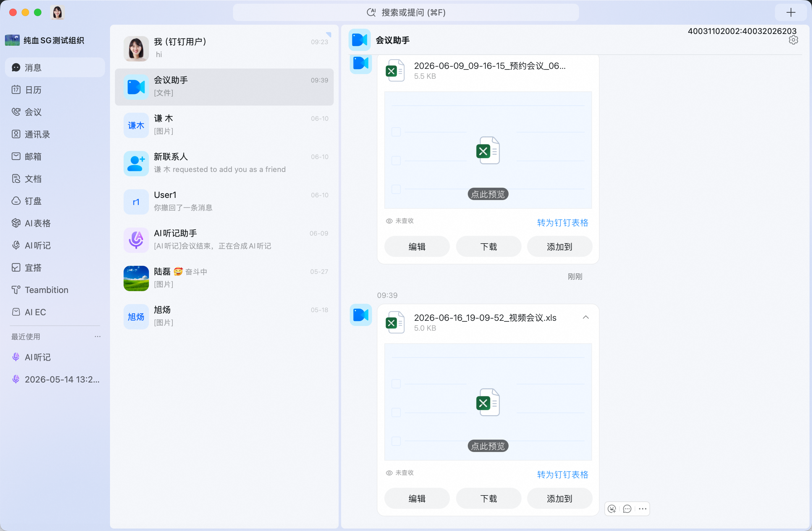Click 下载 button for 预约会议 file
Screen dimensions: 812x531
click(488, 246)
